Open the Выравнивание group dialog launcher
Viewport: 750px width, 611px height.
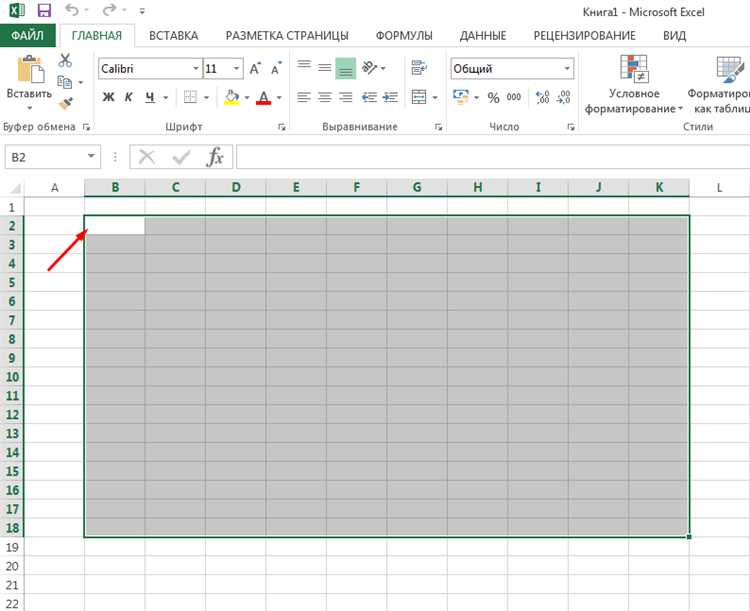(x=438, y=127)
